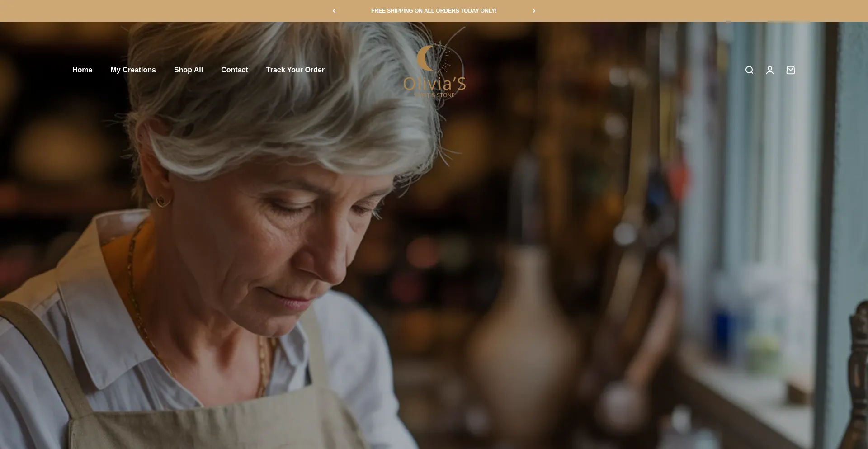Open the Contact page
Image resolution: width=868 pixels, height=449 pixels.
coord(235,70)
